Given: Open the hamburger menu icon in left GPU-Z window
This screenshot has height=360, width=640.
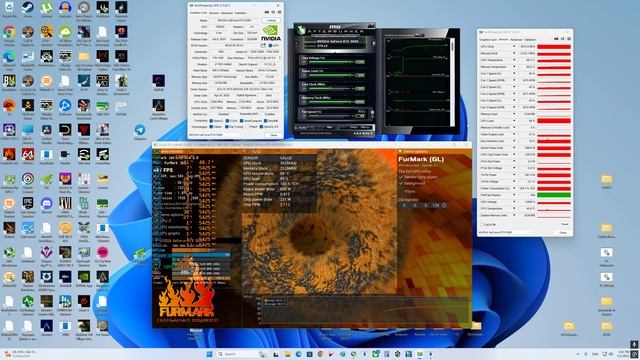Looking at the screenshot, I should [279, 12].
